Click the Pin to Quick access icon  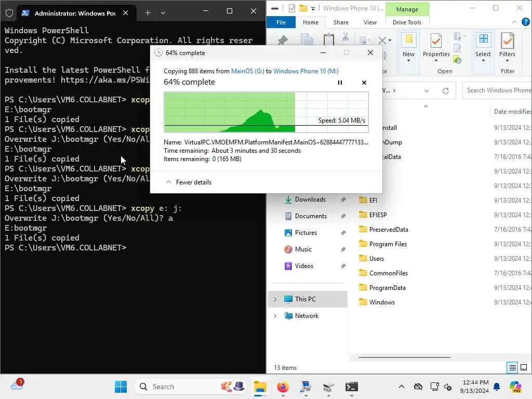[x=282, y=40]
